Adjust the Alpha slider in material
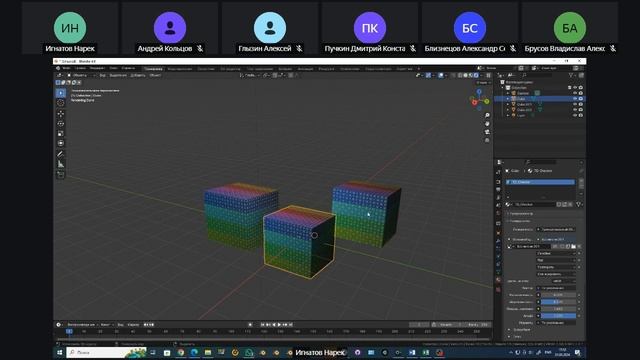The image size is (640, 360). click(558, 316)
